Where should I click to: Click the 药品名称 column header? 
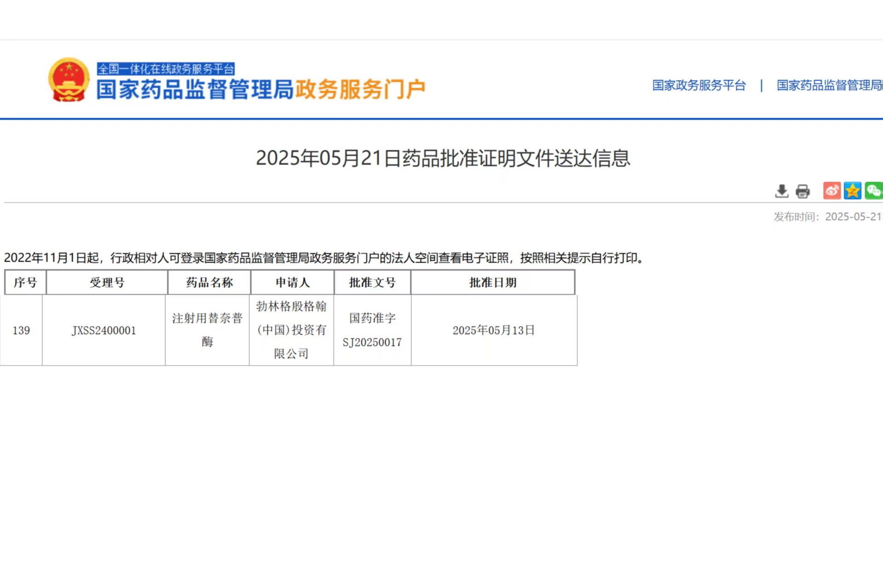coord(209,282)
